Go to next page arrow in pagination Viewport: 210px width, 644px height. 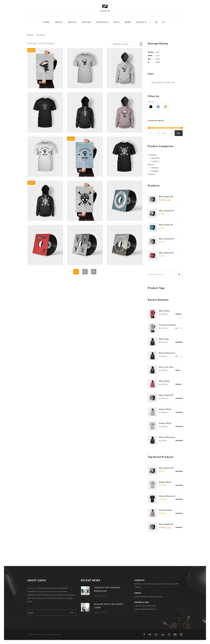point(94,272)
